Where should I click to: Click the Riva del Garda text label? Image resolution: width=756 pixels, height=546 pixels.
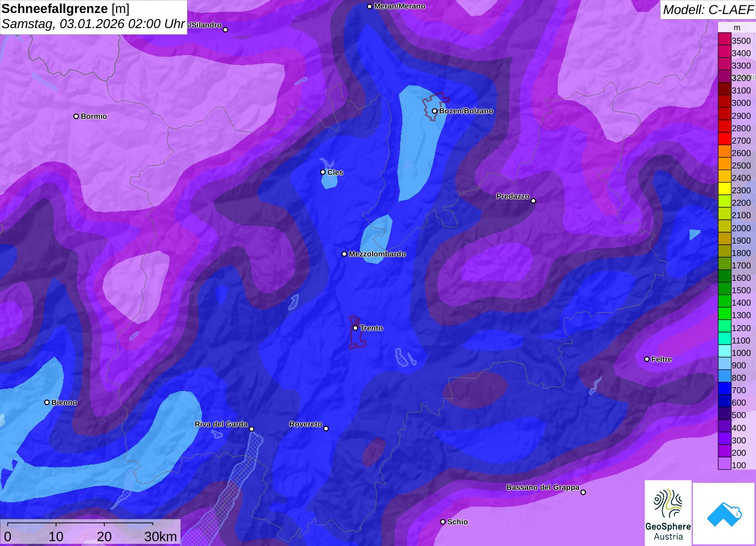[221, 424]
